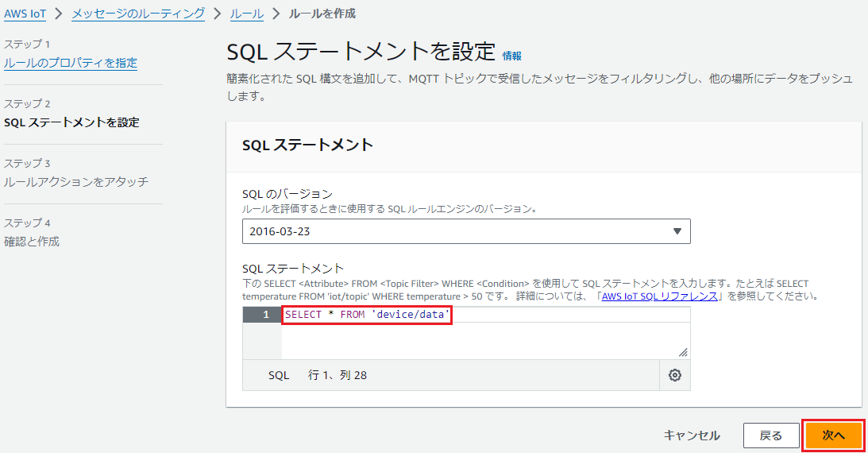Open the AWS IoT breadcrumb link

click(x=25, y=14)
